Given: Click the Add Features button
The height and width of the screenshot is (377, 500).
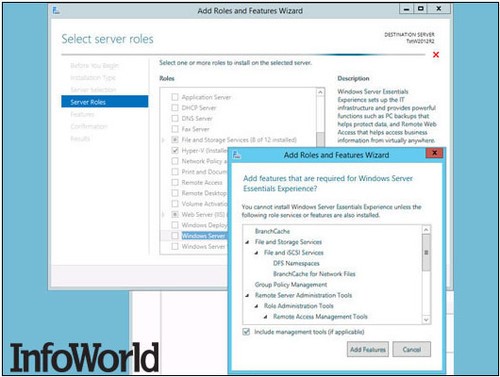Looking at the screenshot, I should click(x=368, y=349).
